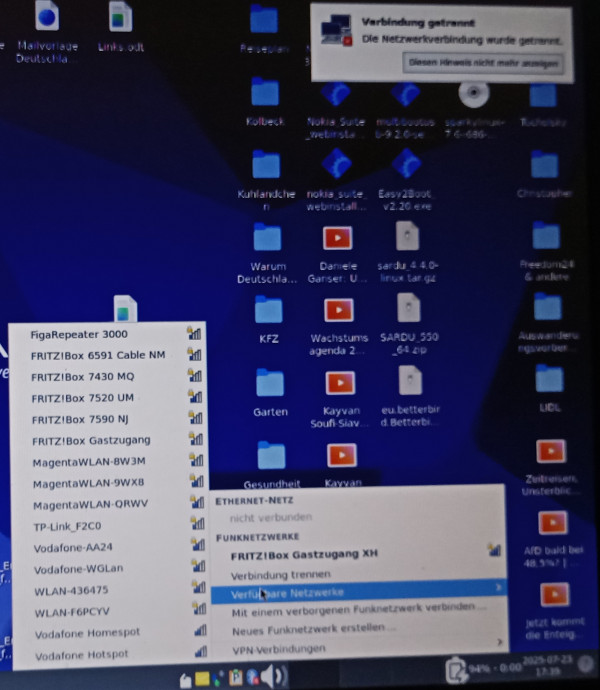Click the yellow notes tray icon

click(202, 679)
